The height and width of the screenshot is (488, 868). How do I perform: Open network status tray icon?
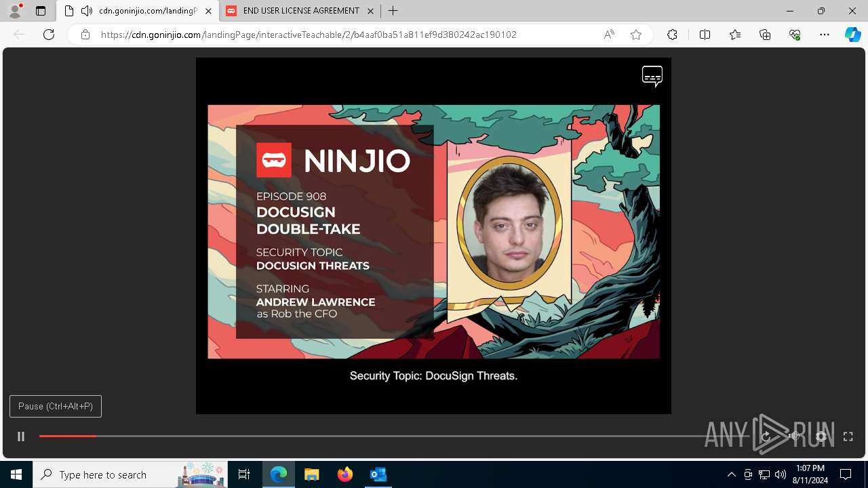click(x=764, y=474)
